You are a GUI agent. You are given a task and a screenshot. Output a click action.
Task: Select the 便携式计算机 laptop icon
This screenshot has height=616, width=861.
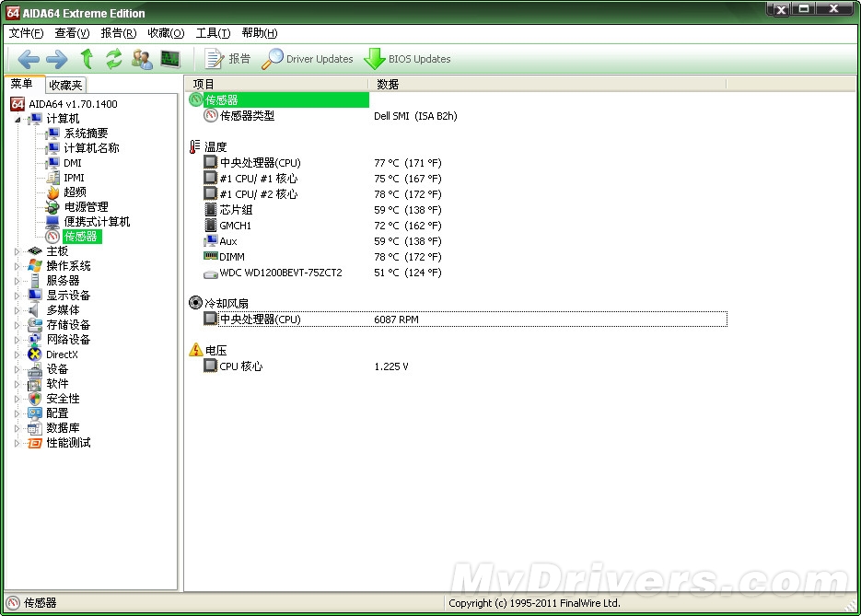click(x=52, y=222)
